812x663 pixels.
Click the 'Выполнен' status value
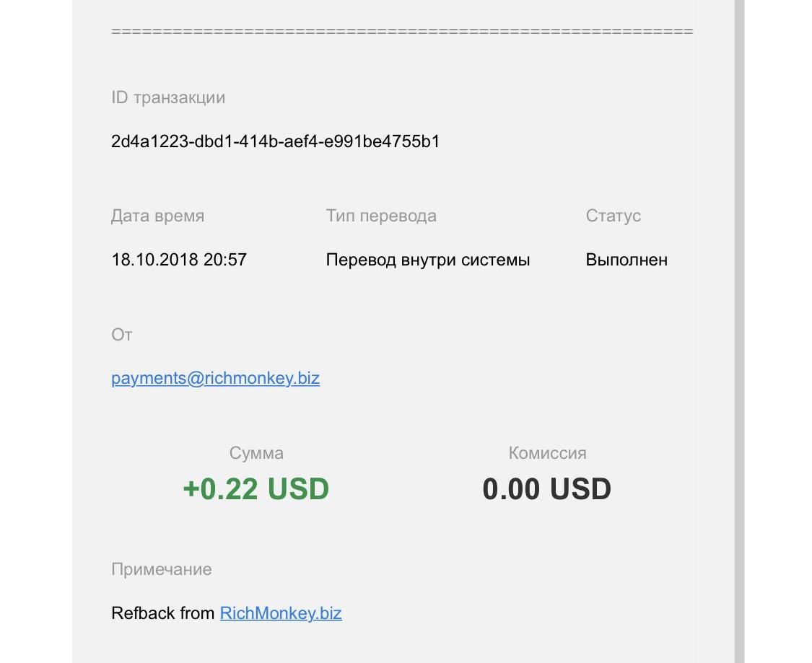coord(627,259)
